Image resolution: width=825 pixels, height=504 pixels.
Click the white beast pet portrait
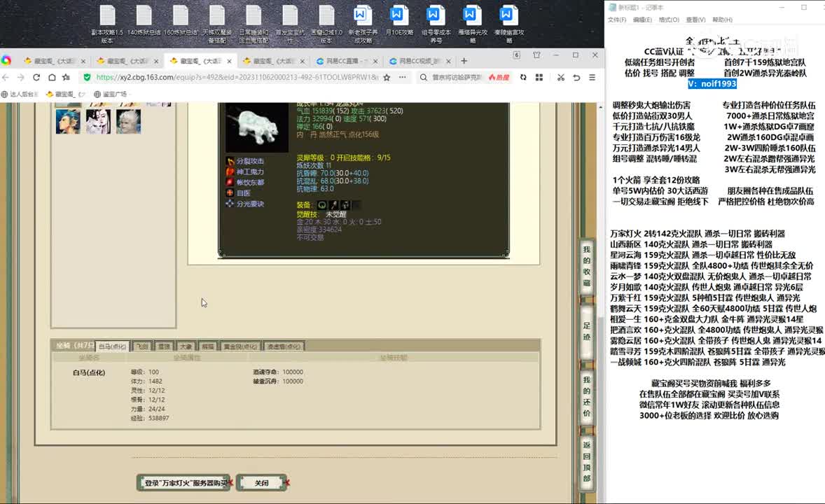tap(257, 128)
